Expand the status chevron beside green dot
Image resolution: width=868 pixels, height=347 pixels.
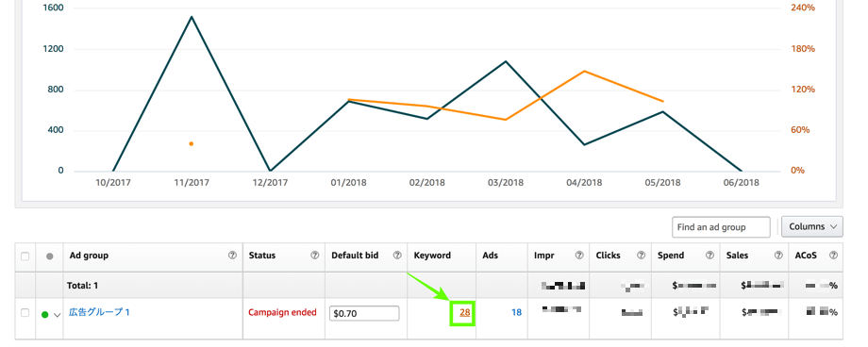pos(57,315)
